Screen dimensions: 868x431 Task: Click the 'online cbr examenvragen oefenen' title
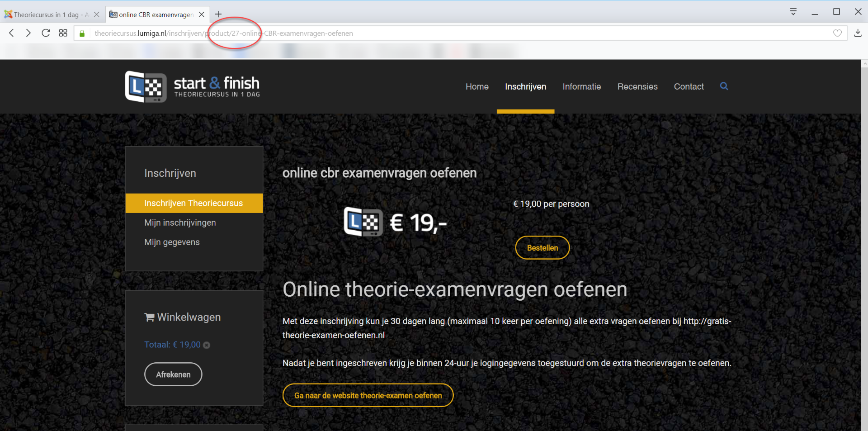[380, 173]
